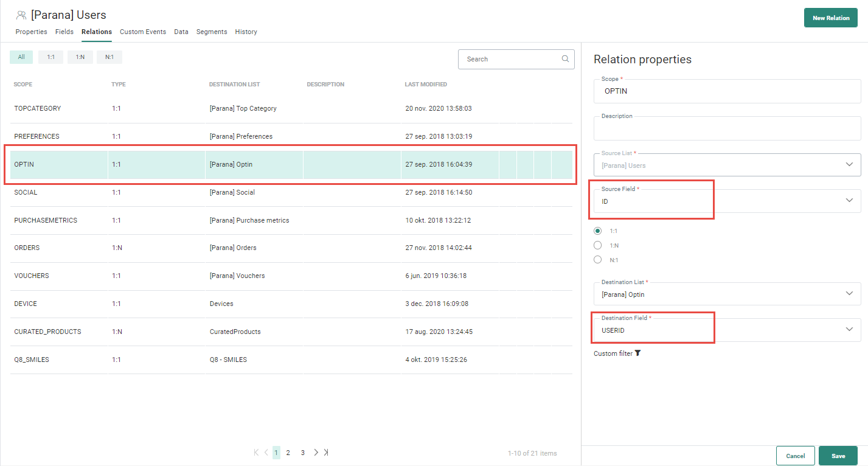Select the 1:1 relation type radio
This screenshot has height=466, width=868.
coord(598,231)
